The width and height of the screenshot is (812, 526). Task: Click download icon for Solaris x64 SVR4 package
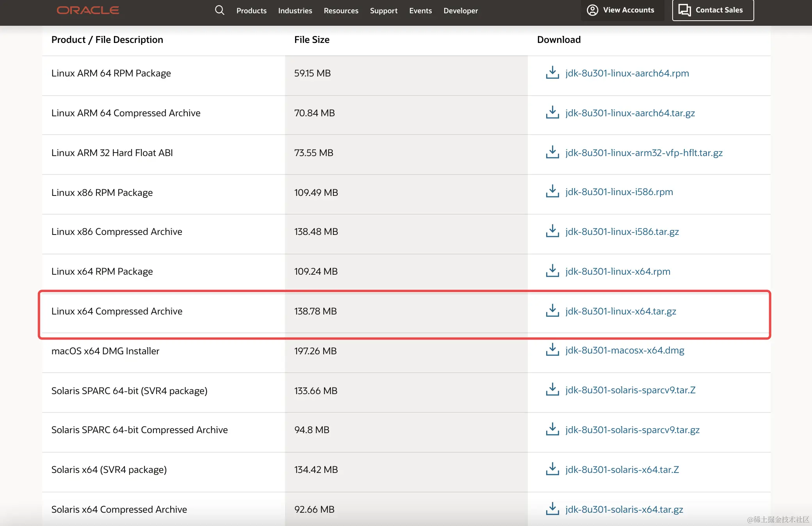coord(552,469)
